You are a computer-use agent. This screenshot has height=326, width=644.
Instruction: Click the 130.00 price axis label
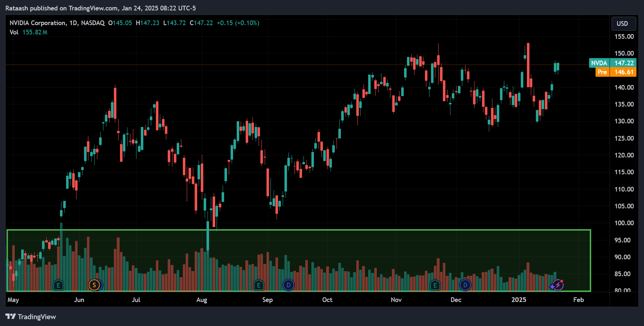[x=624, y=121]
